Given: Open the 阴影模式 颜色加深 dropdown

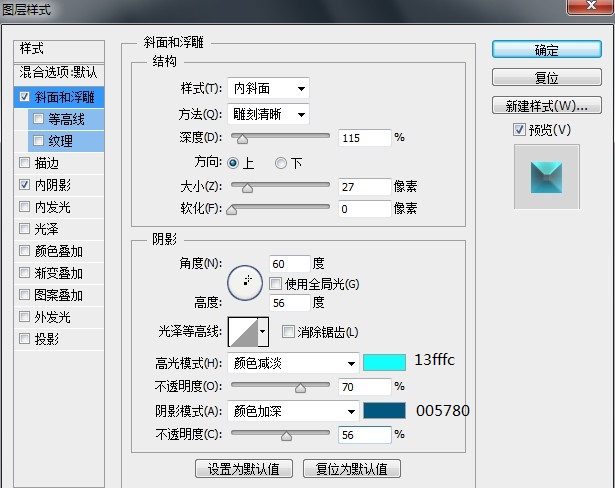Looking at the screenshot, I should [x=293, y=411].
